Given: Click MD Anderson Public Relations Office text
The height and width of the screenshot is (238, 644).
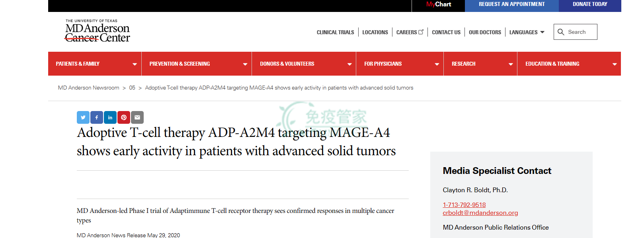Looking at the screenshot, I should tap(496, 228).
